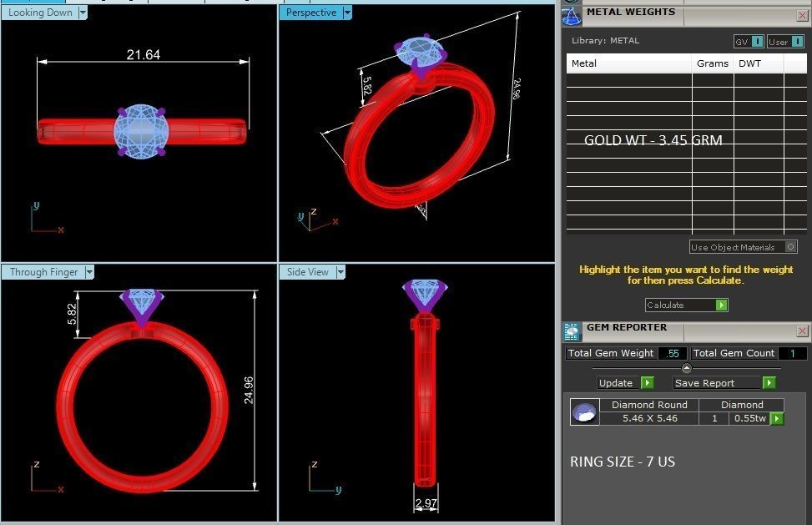Click the Save Report button
The height and width of the screenshot is (525, 812).
[x=724, y=382]
